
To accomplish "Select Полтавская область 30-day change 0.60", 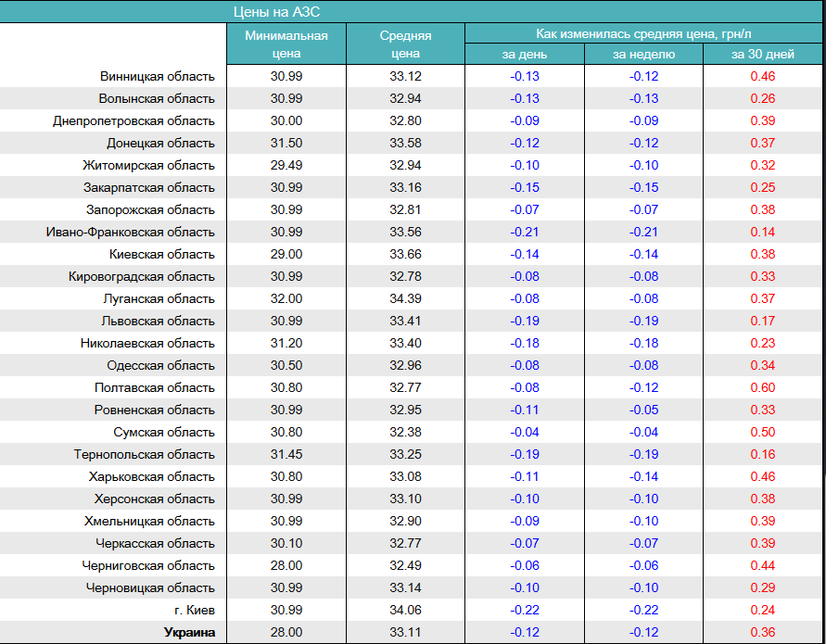I will 763,387.
